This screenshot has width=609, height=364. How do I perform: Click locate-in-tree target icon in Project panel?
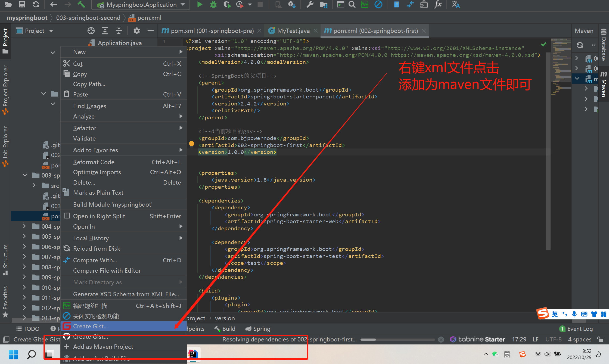(x=91, y=31)
